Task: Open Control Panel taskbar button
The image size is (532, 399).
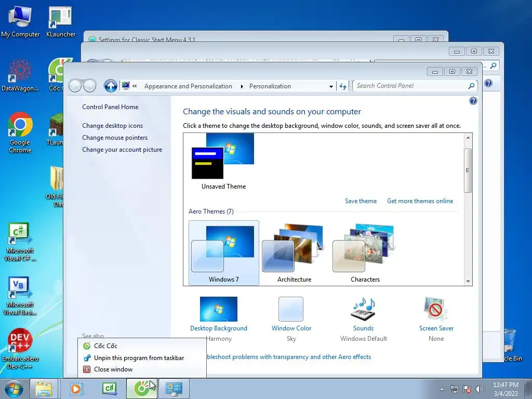Action: coord(174,389)
